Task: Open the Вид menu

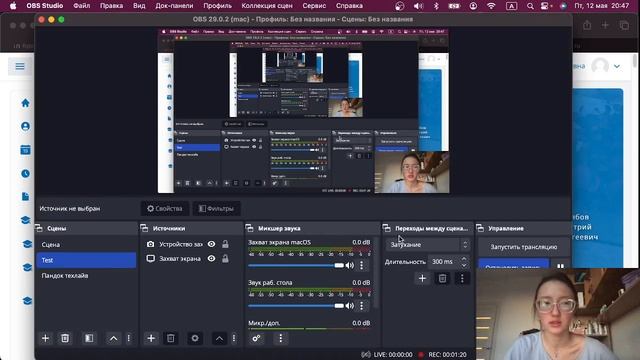Action: click(139, 6)
